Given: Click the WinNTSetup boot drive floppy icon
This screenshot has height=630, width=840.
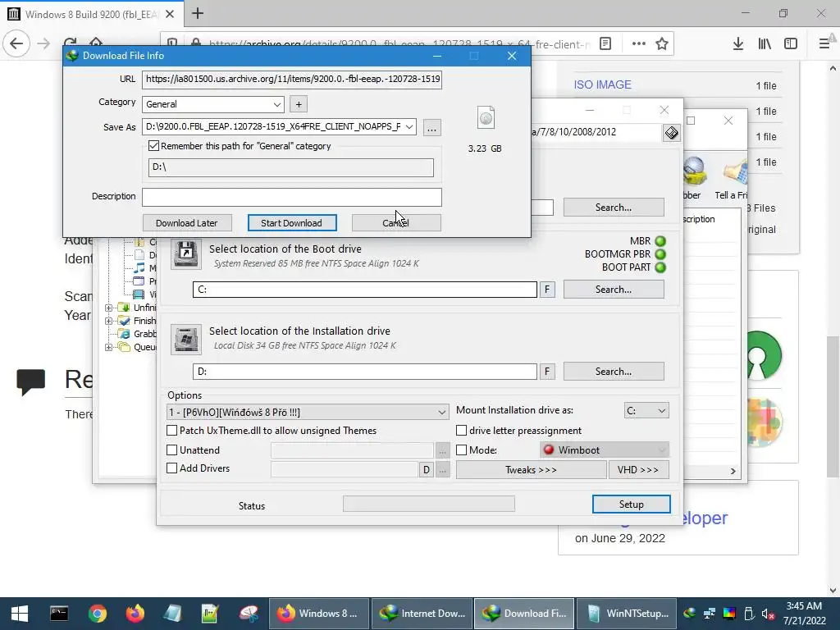Looking at the screenshot, I should pyautogui.click(x=186, y=253).
